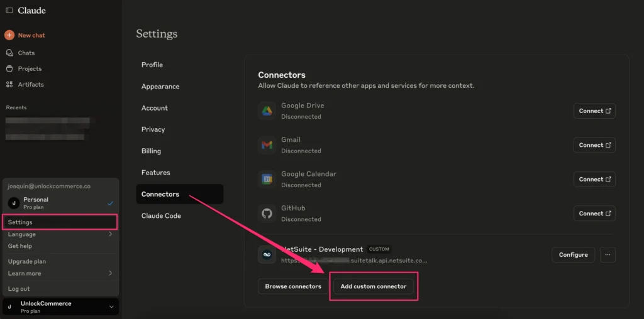This screenshot has width=644, height=319.
Task: Connect Google Drive
Action: [x=594, y=111]
